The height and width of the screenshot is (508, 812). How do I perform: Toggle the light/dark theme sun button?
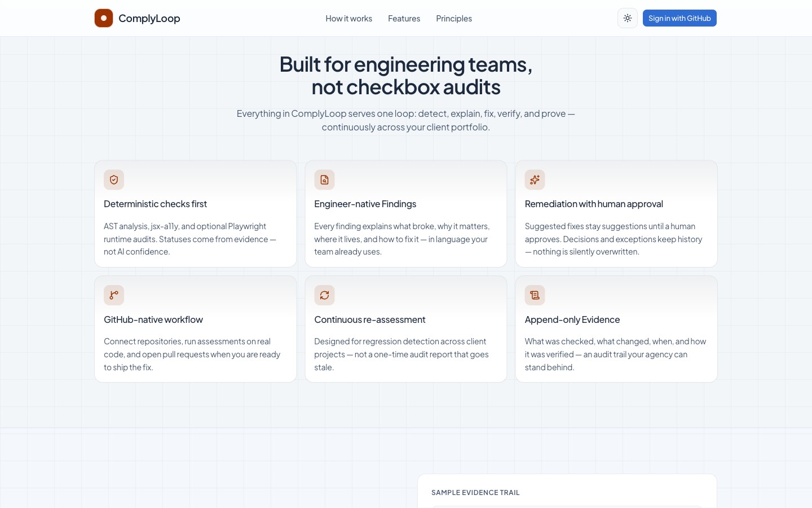coord(628,18)
